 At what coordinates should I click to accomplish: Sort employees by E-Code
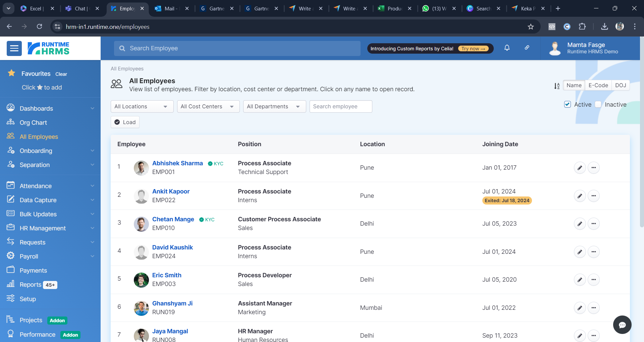(x=598, y=85)
